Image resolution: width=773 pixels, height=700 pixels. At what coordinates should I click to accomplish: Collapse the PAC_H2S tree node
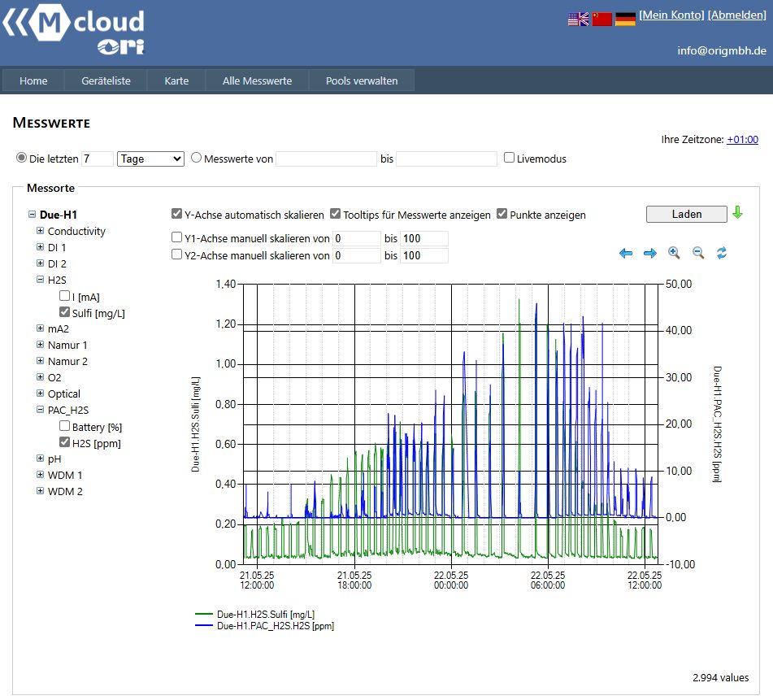41,410
